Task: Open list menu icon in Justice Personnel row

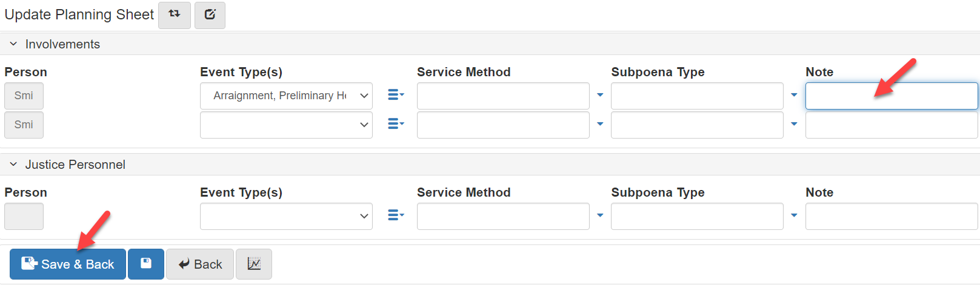Action: coord(395,215)
